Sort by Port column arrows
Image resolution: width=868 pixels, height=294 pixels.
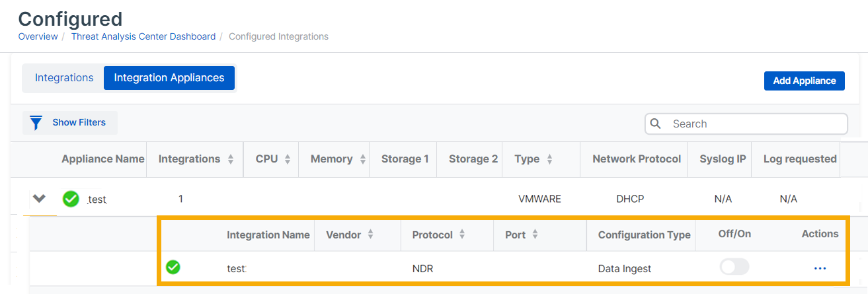pyautogui.click(x=535, y=235)
